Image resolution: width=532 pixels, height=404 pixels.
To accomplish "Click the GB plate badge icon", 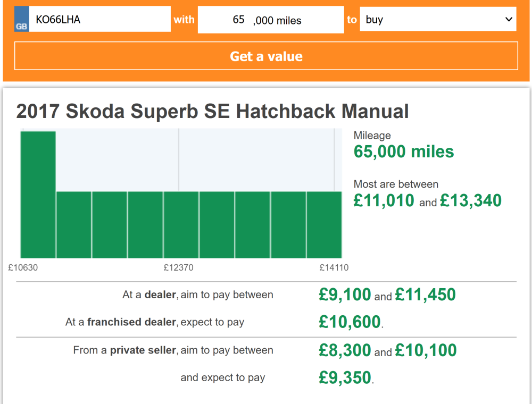I will pos(22,19).
